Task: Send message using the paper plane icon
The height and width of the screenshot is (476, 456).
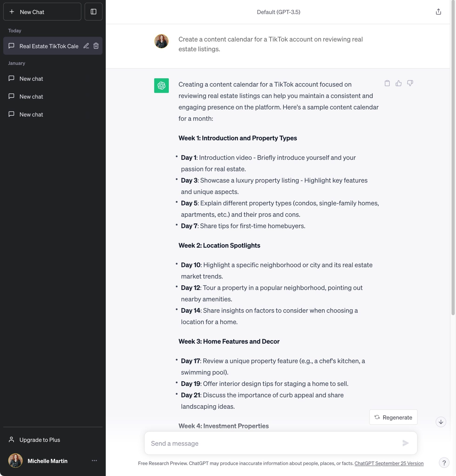Action: tap(405, 443)
